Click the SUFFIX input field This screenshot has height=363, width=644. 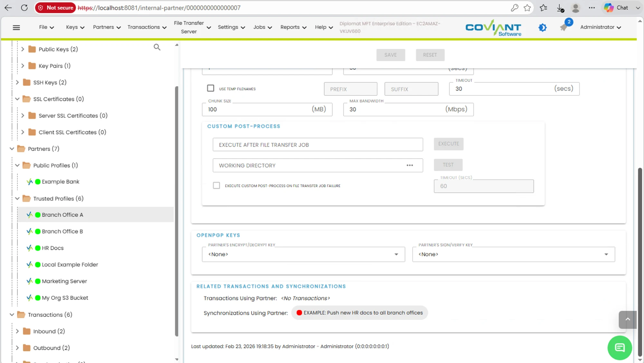[411, 89]
